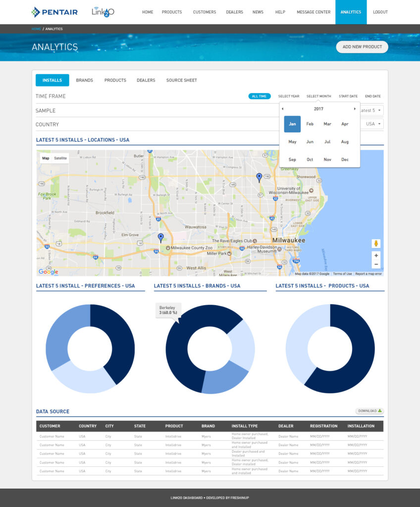Zoom in on the map
420x507 pixels.
376,255
